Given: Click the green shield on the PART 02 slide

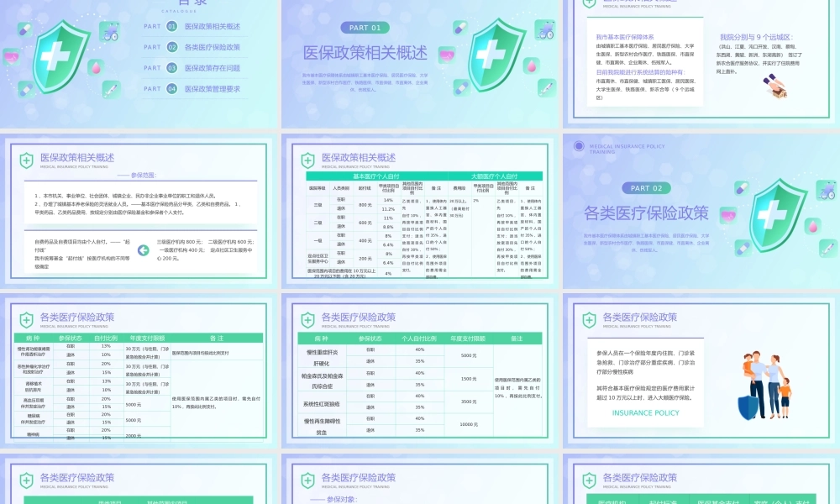Looking at the screenshot, I should [x=777, y=215].
